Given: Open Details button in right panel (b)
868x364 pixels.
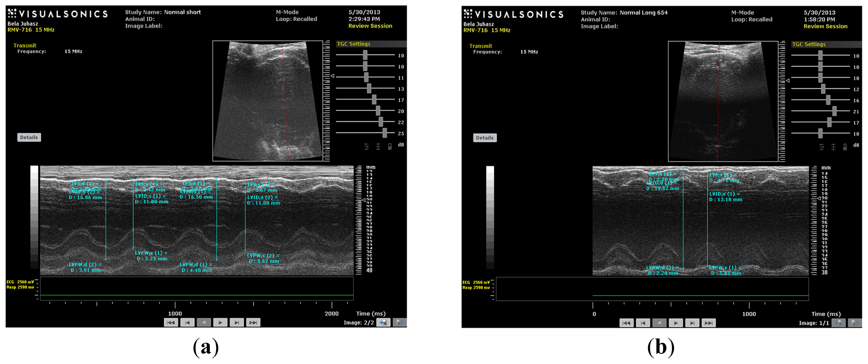Looking at the screenshot, I should click(485, 138).
